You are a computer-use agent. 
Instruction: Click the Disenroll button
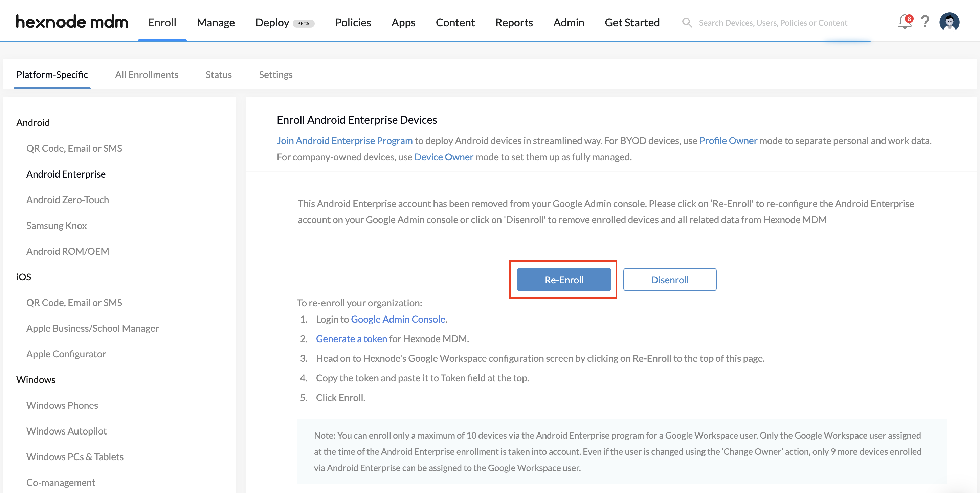point(670,279)
